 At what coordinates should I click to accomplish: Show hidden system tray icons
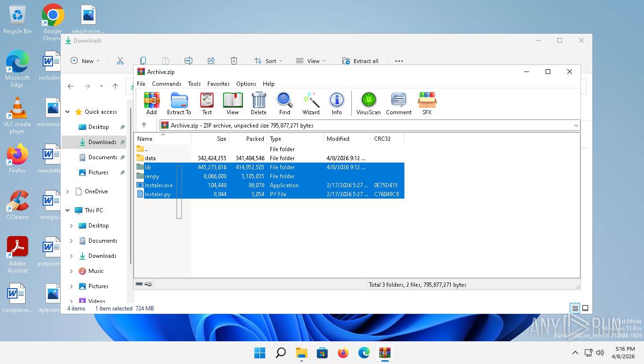click(x=575, y=353)
